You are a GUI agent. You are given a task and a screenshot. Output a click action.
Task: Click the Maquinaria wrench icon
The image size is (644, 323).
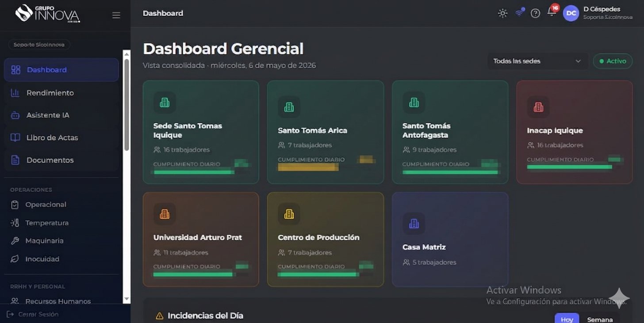[15, 241]
